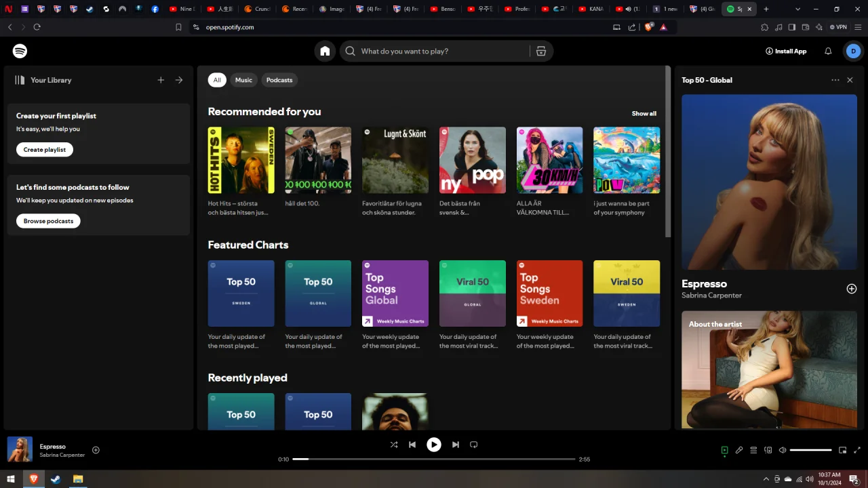
Task: Select the Podcasts filter chip
Action: (279, 80)
